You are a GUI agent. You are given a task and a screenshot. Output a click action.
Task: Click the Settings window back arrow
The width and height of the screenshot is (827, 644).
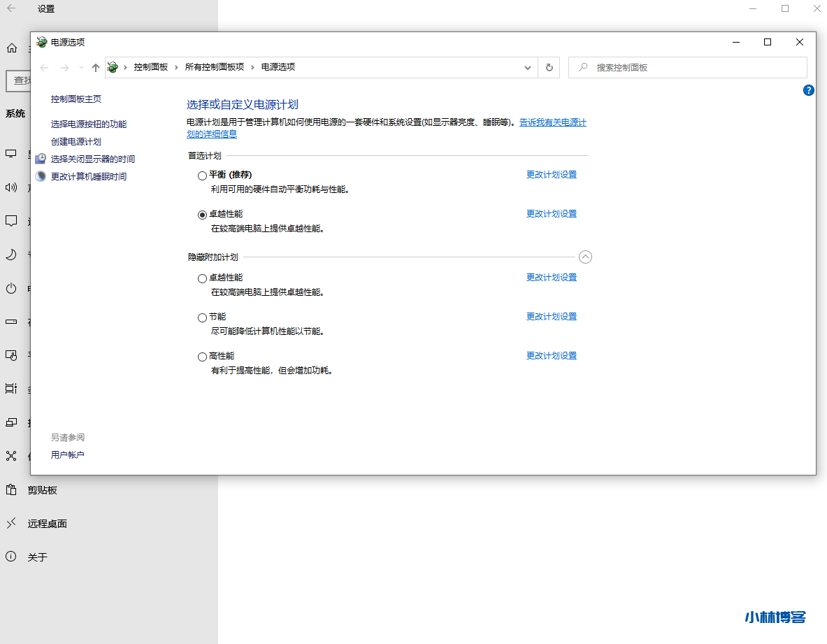point(11,8)
